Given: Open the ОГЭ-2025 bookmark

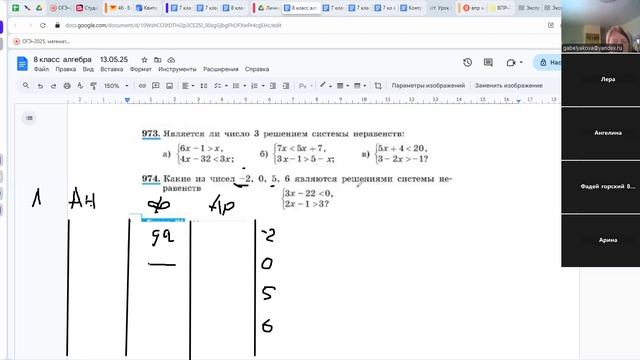Looking at the screenshot, I should 42,41.
